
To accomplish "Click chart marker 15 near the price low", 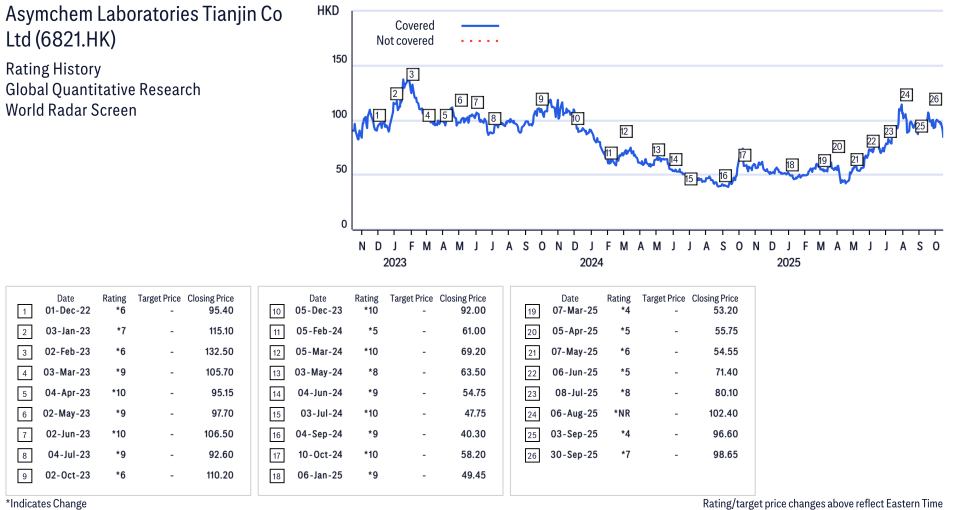I will pyautogui.click(x=690, y=179).
